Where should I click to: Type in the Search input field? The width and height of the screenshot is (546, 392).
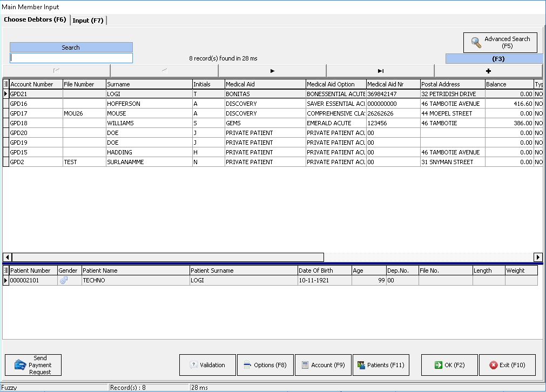click(x=71, y=58)
